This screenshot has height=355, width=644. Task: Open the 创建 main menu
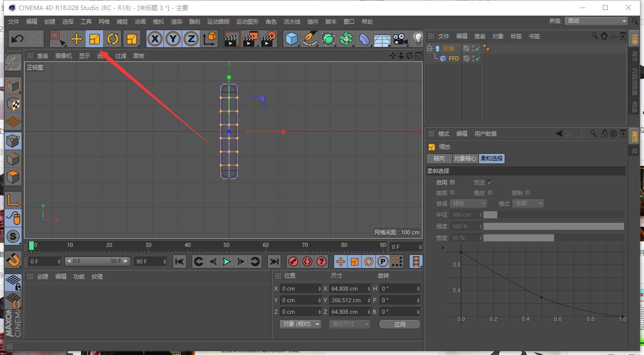[x=50, y=22]
